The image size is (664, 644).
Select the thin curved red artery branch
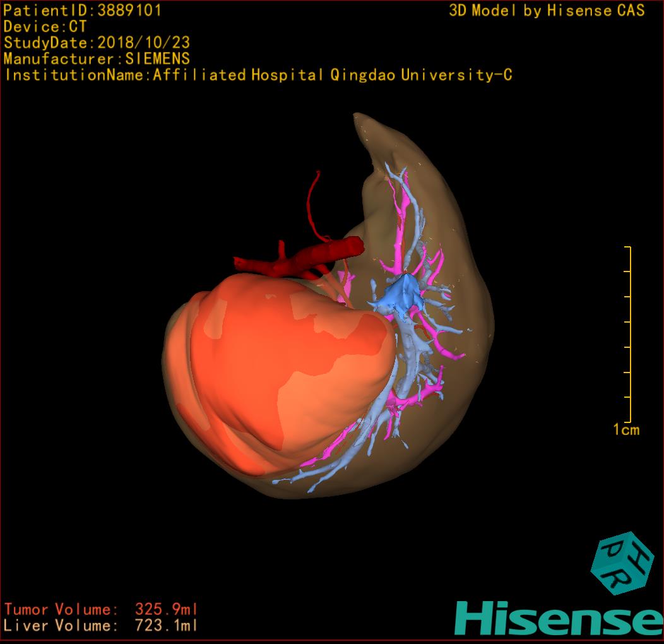coord(311,202)
